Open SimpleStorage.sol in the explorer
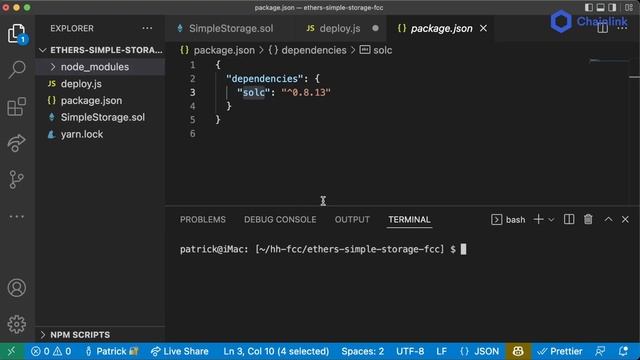The image size is (640, 360). click(x=100, y=117)
